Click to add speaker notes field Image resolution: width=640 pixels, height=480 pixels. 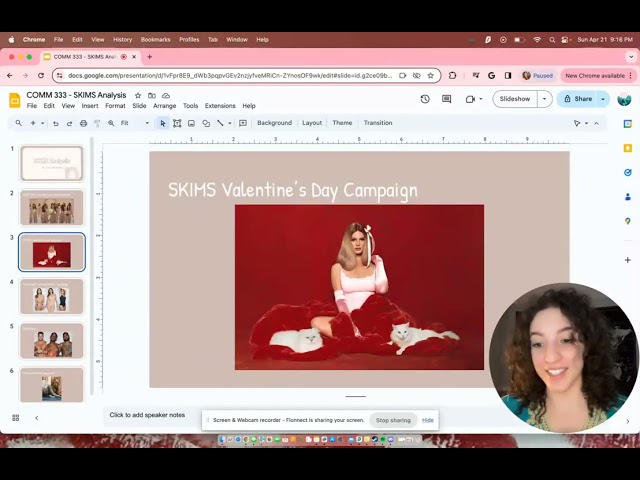[147, 415]
